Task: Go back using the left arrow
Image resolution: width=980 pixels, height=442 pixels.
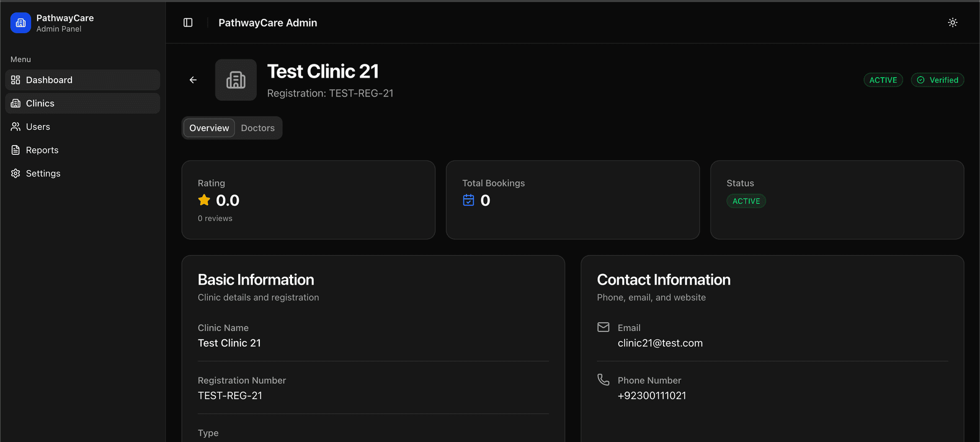Action: click(x=193, y=80)
